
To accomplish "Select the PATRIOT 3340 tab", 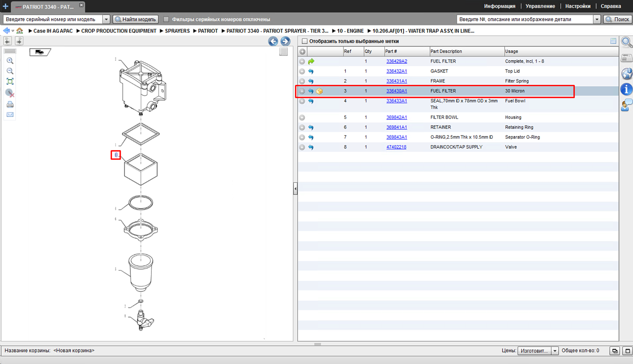I will [48, 7].
